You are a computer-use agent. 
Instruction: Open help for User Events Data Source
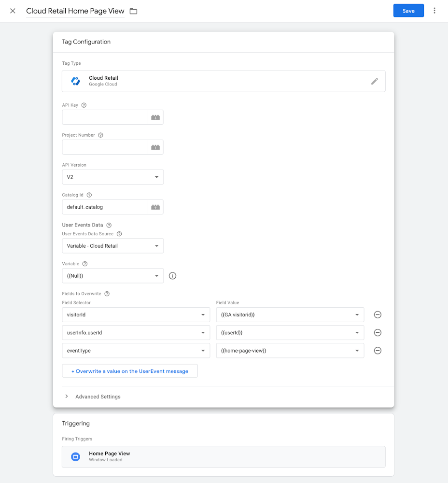[119, 234]
